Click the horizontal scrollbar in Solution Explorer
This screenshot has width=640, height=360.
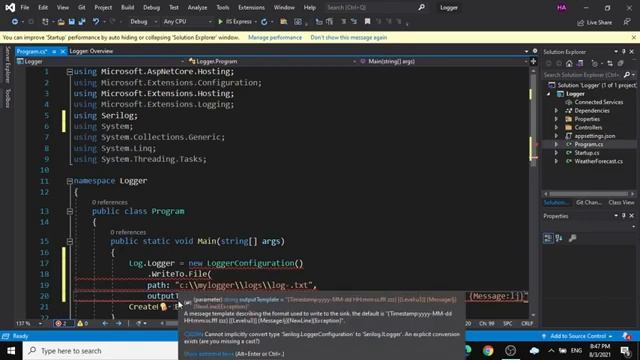tap(589, 193)
